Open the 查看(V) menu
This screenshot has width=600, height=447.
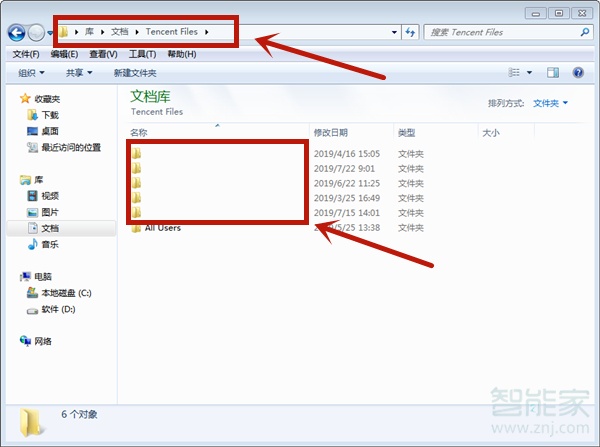coord(103,54)
